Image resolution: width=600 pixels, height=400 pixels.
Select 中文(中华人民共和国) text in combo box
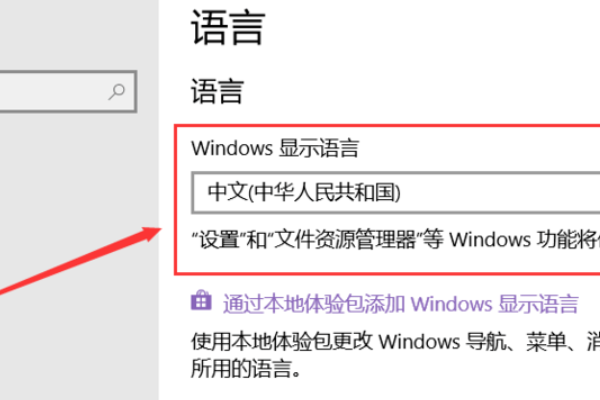304,193
